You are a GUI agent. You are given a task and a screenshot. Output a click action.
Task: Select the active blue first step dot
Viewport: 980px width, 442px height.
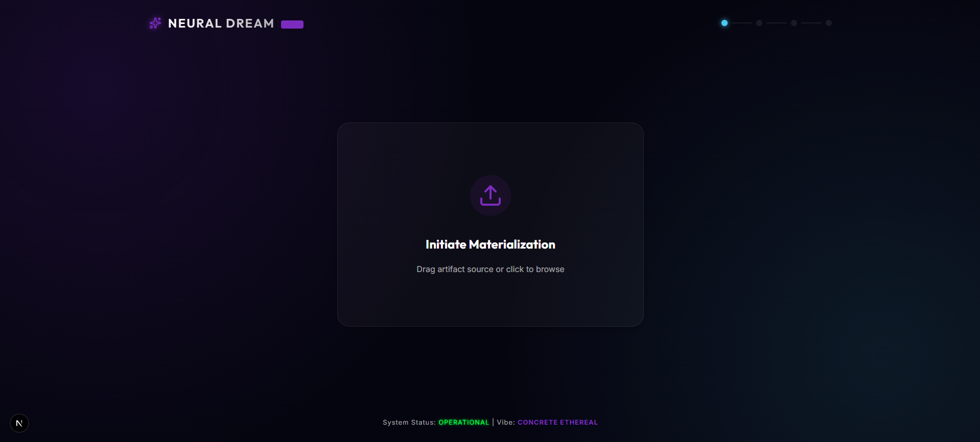pyautogui.click(x=724, y=23)
